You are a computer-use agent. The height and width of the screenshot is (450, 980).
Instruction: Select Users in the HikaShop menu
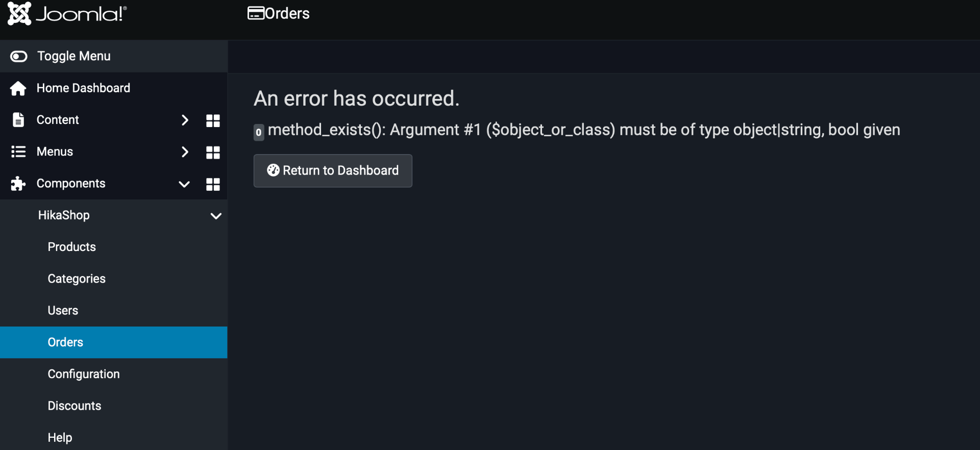(63, 311)
